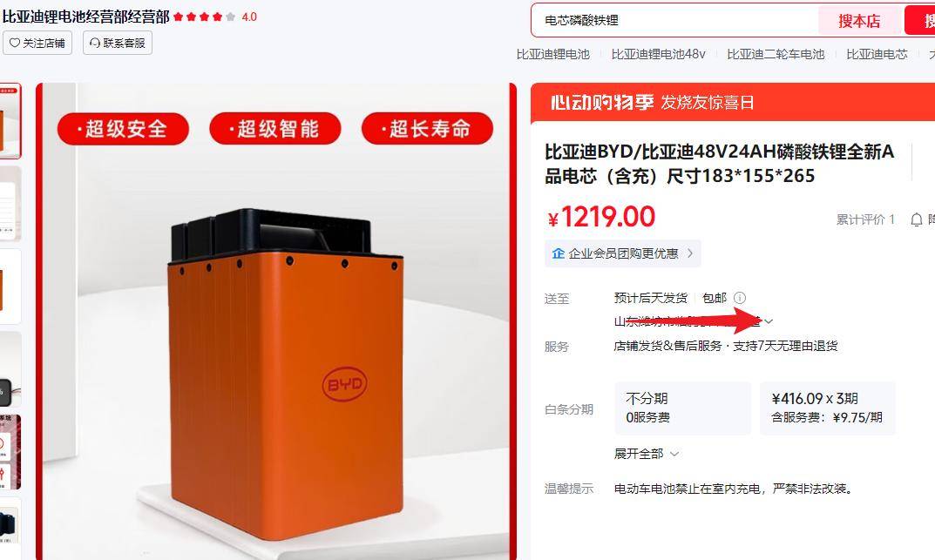
Task: Open the delivery address dropdown arrow
Action: [x=769, y=321]
